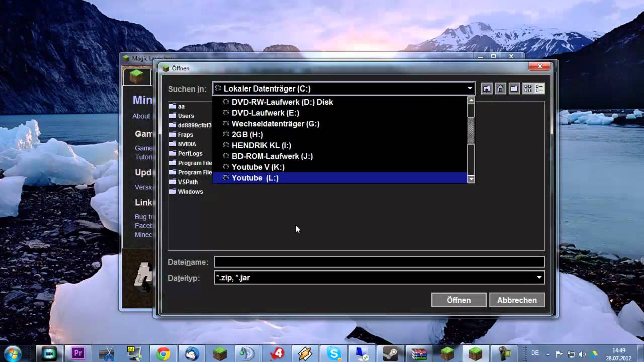The height and width of the screenshot is (362, 644).
Task: Open network status tray icon
Action: pos(572,354)
